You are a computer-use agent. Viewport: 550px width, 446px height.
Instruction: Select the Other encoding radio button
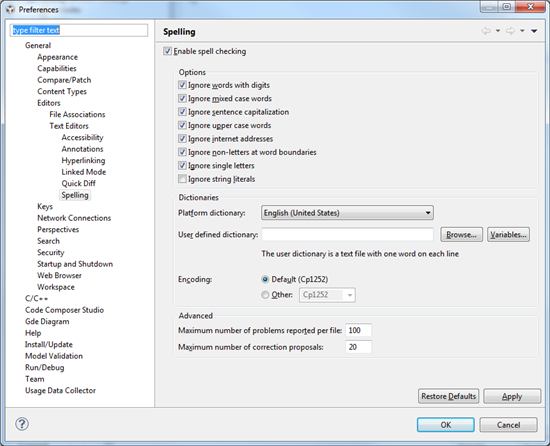(265, 295)
